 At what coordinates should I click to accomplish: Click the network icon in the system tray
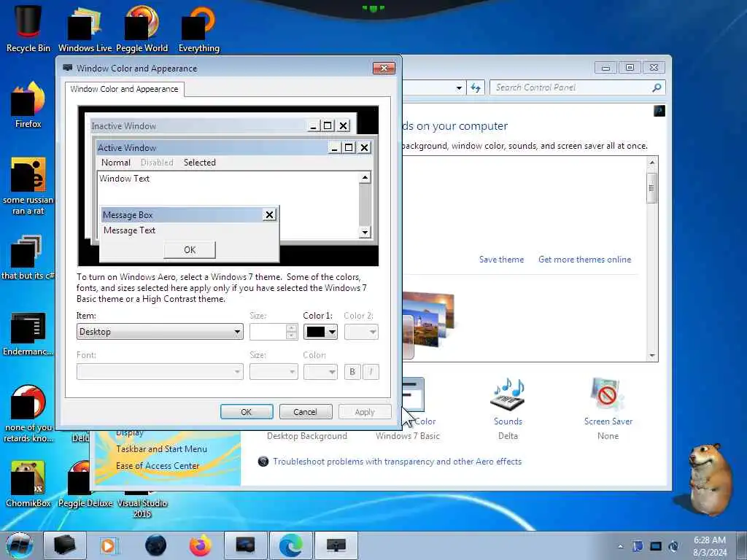[656, 546]
